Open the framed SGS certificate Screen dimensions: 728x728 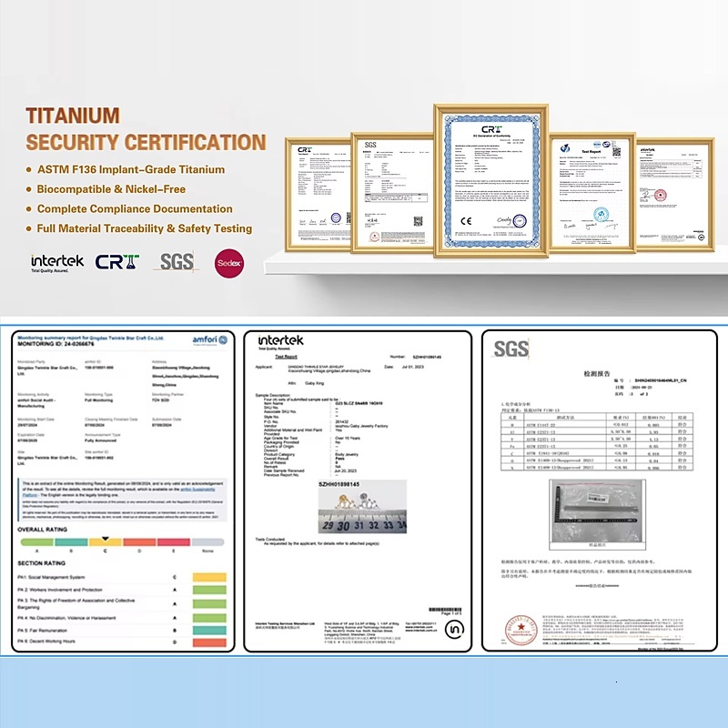[x=392, y=193]
